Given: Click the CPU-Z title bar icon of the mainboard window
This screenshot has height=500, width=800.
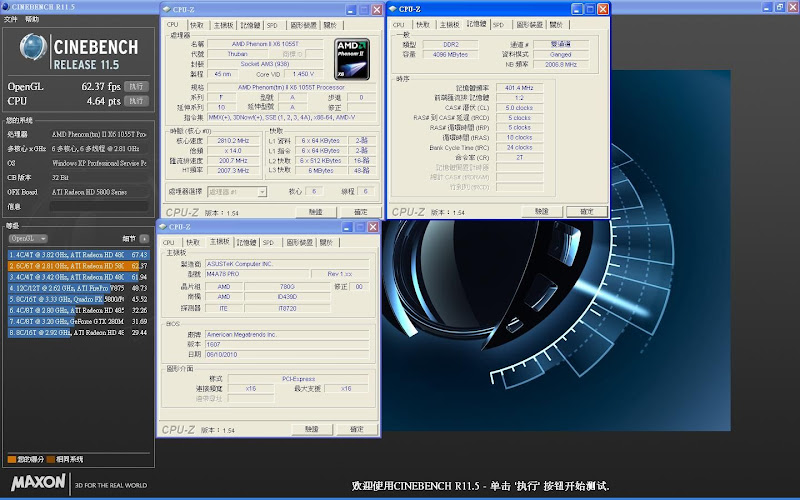Looking at the screenshot, I should pyautogui.click(x=163, y=227).
